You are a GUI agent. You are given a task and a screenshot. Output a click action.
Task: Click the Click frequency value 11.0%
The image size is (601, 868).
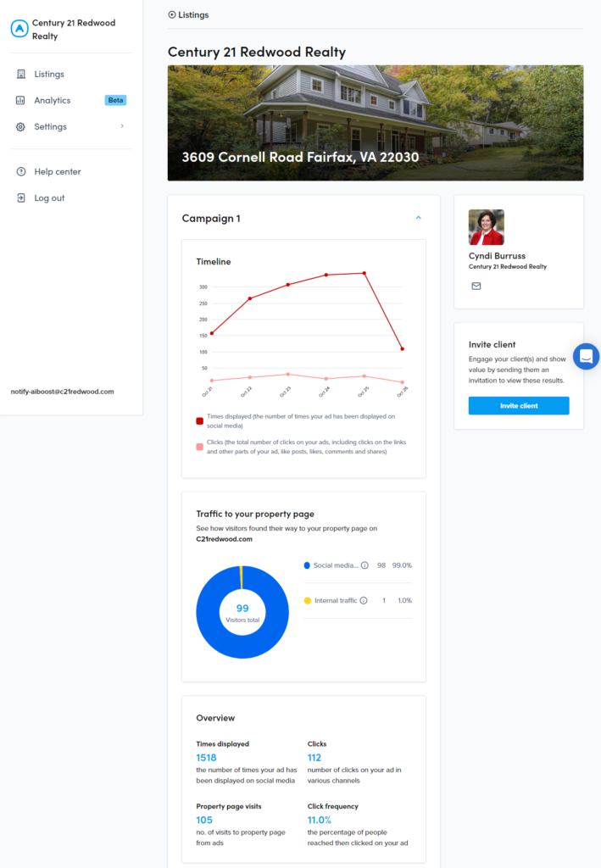(x=320, y=821)
